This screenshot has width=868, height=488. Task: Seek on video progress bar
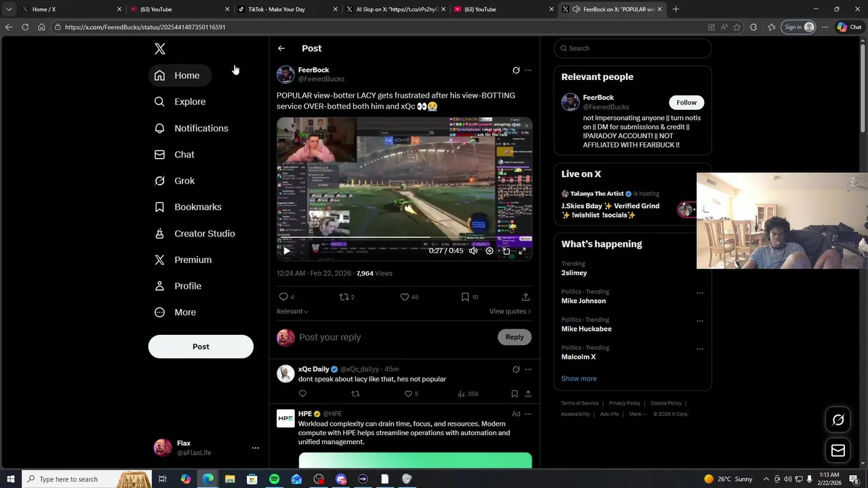pos(404,238)
